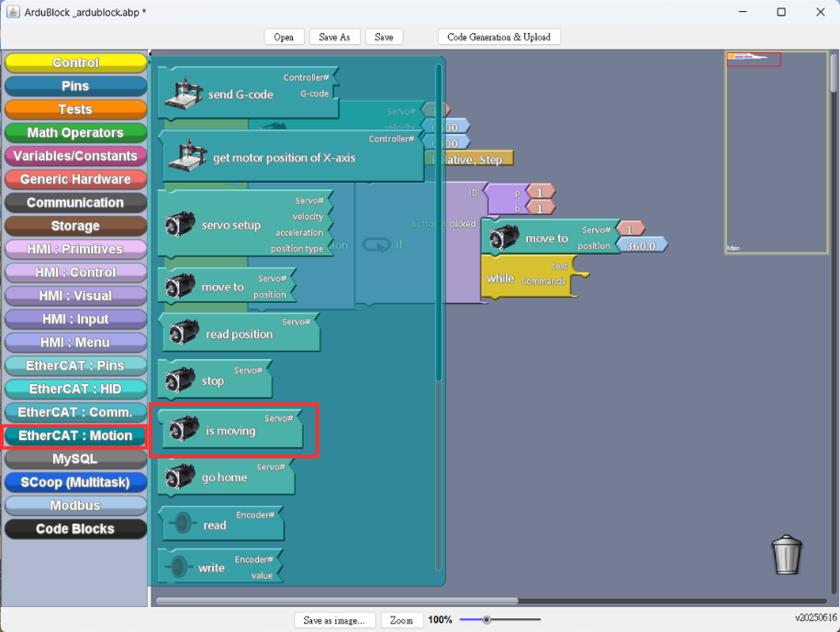Click the trash can icon on canvas
This screenshot has width=840, height=632.
787,554
